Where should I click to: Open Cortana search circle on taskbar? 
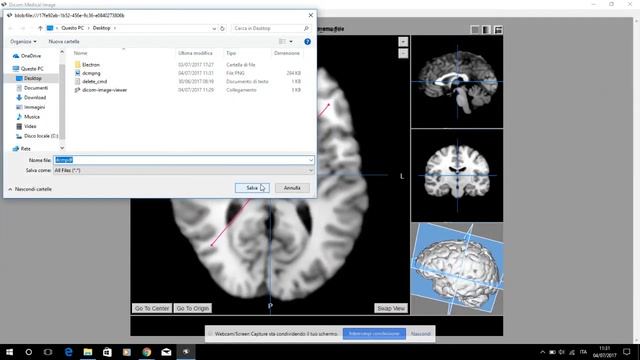[29, 352]
